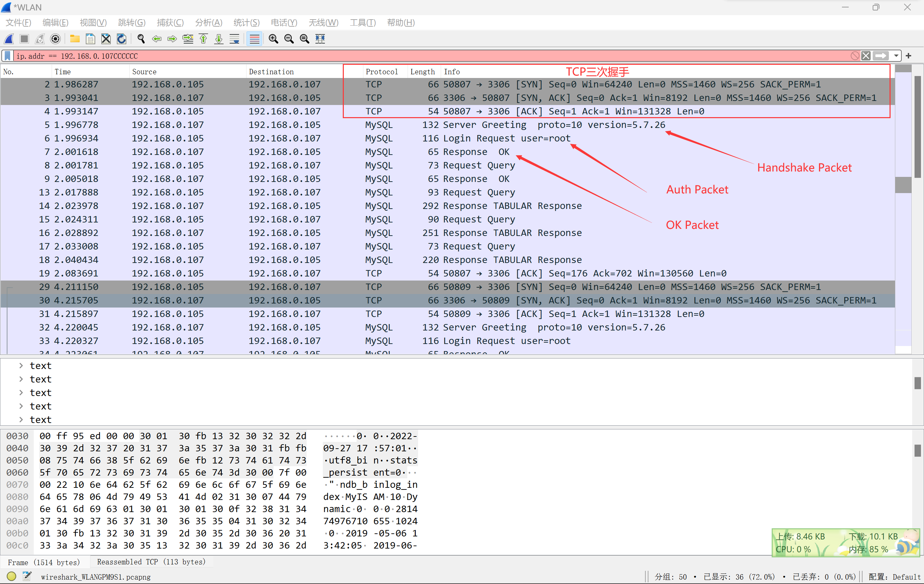Image resolution: width=924 pixels, height=584 pixels.
Task: Open display filter bookmark menu
Action: 7,56
